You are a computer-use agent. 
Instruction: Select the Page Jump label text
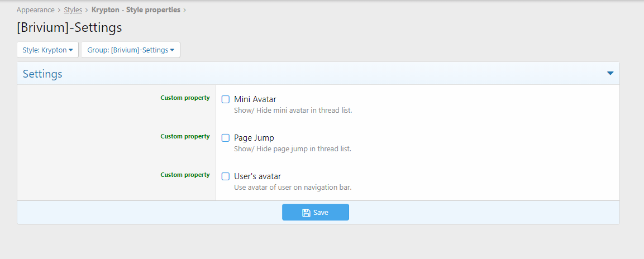point(254,138)
